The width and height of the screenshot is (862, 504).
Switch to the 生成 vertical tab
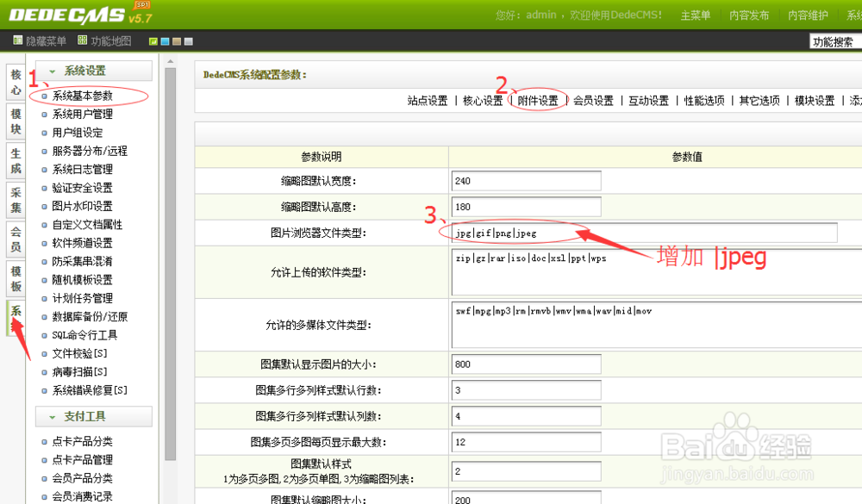tap(16, 161)
